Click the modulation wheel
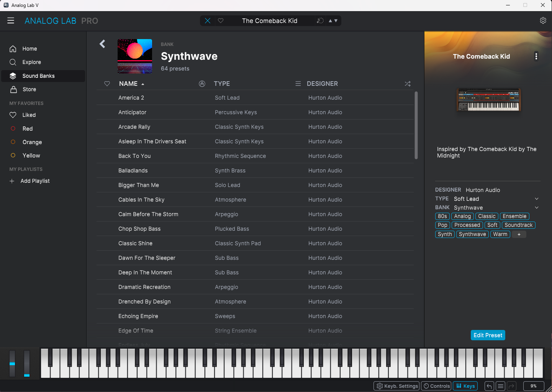The width and height of the screenshot is (552, 392). tap(27, 363)
